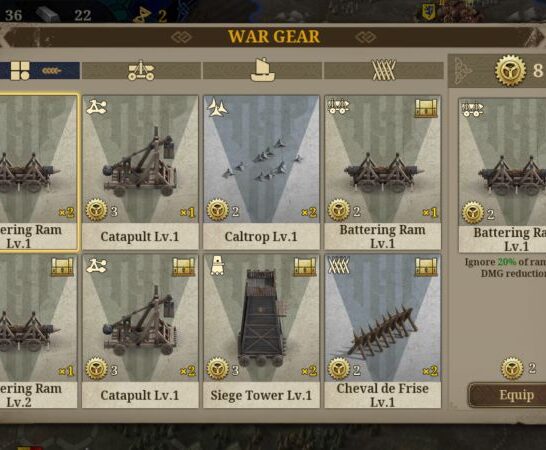Select the siege engines category tab
546x450 pixels.
141,70
